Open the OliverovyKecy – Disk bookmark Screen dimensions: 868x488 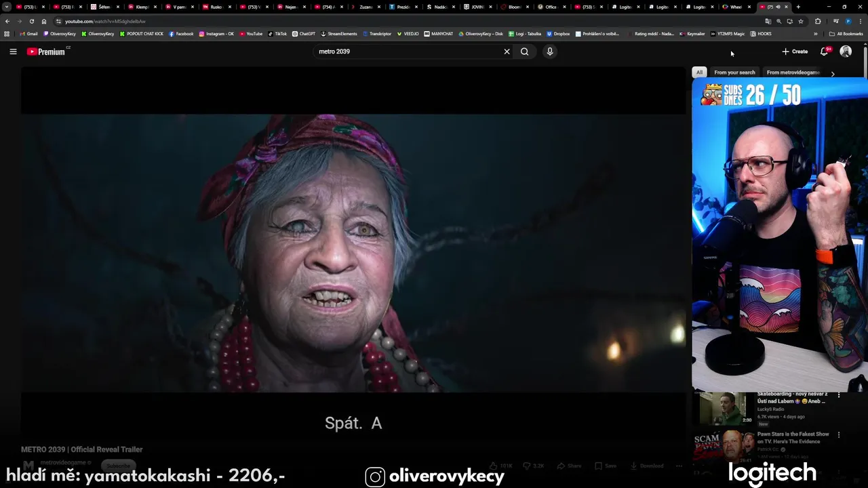pos(481,34)
